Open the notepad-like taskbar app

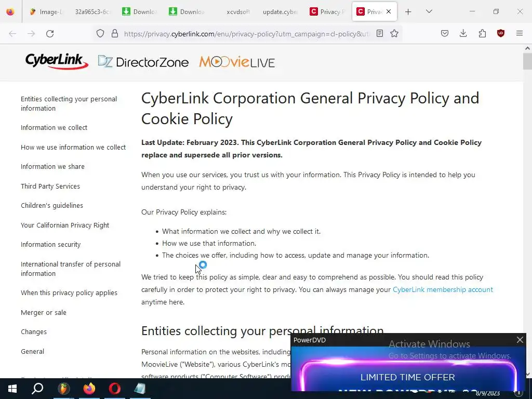coord(140,389)
